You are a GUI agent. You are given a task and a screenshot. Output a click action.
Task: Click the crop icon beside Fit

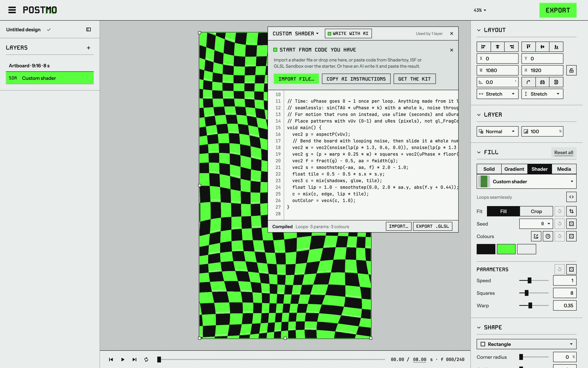[x=571, y=211]
